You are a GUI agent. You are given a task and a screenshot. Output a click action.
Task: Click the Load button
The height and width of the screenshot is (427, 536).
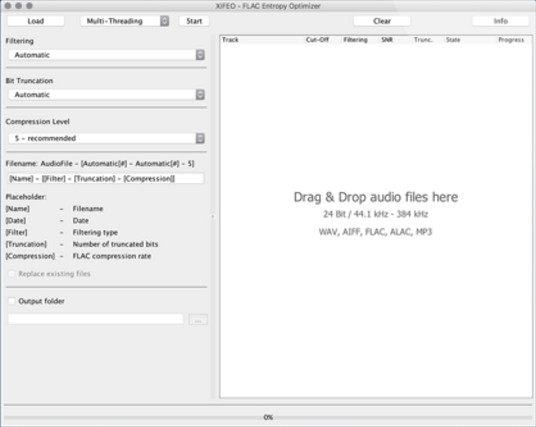click(x=36, y=21)
